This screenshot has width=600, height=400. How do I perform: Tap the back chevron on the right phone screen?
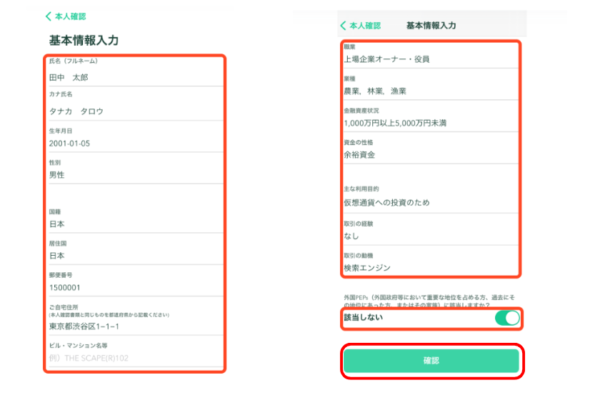(345, 24)
